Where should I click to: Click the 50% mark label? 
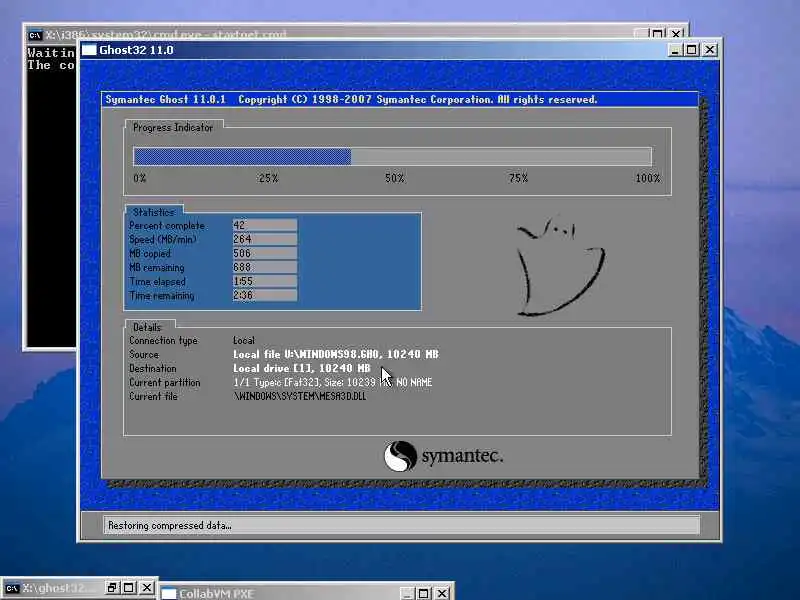point(394,178)
